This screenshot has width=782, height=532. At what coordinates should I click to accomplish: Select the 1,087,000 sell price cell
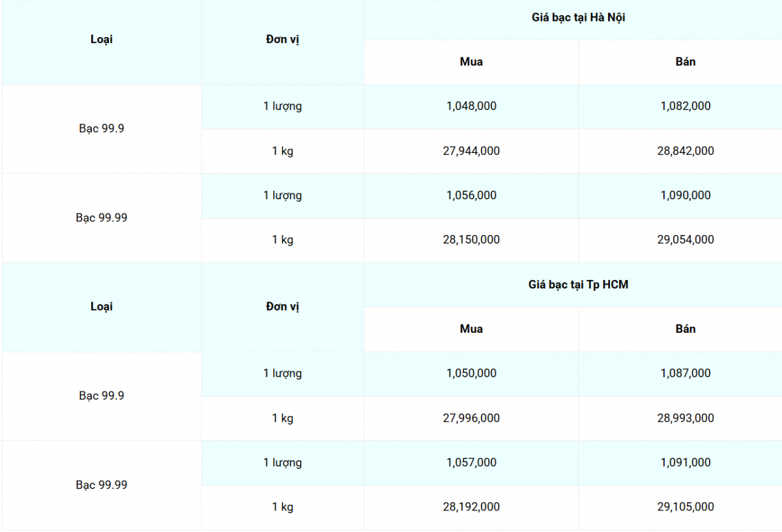(686, 373)
